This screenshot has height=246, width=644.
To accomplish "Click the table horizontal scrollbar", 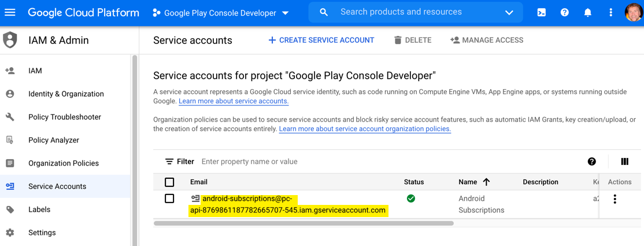I will (x=304, y=223).
